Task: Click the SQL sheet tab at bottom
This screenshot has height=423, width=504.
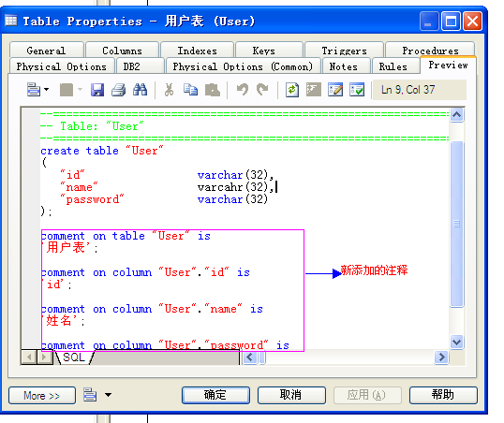Action: pos(74,357)
